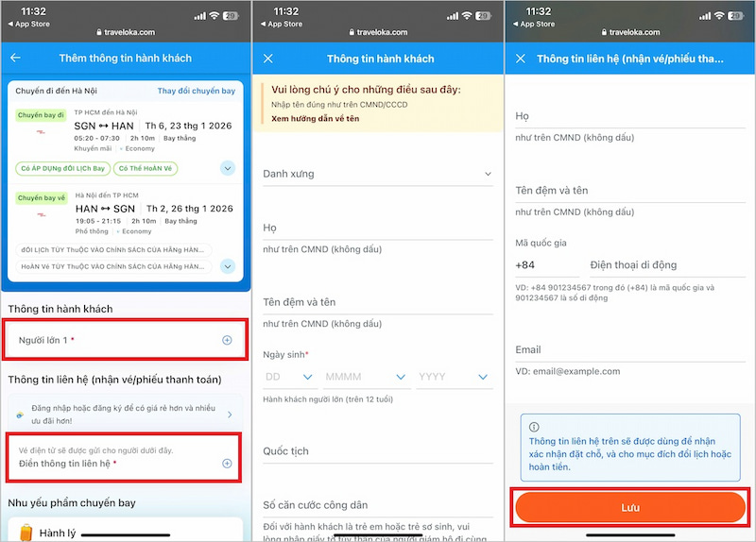Tap the Họ field in the contact form

click(x=630, y=116)
